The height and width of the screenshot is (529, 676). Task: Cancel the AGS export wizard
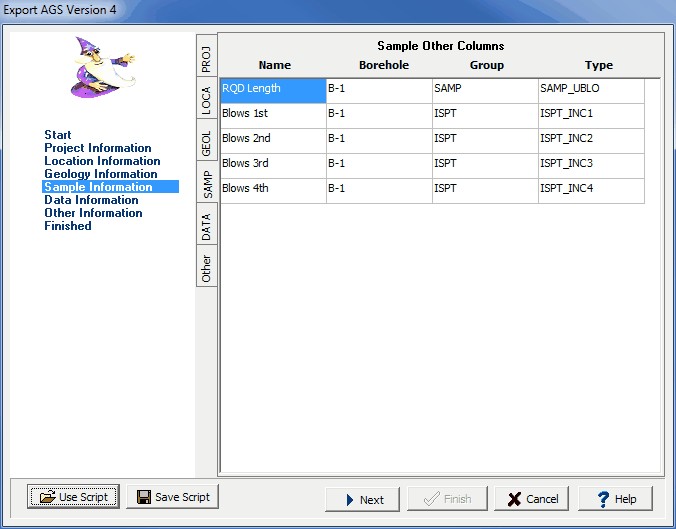[x=531, y=499]
